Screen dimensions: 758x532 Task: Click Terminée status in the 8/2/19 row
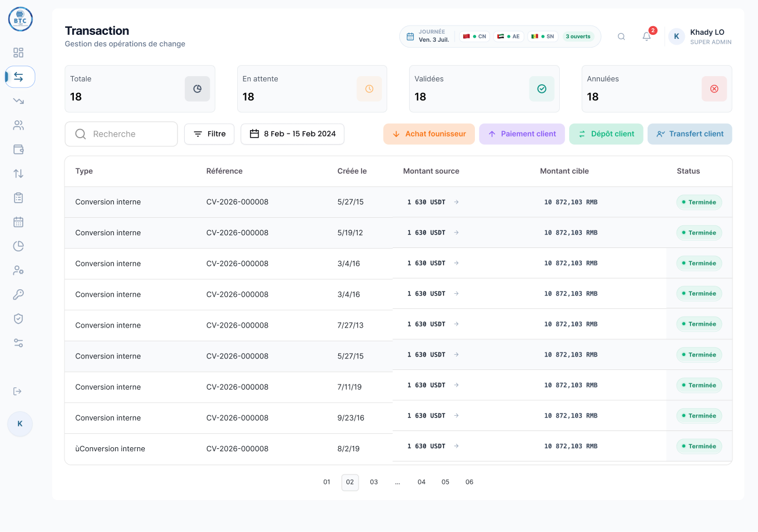point(699,446)
